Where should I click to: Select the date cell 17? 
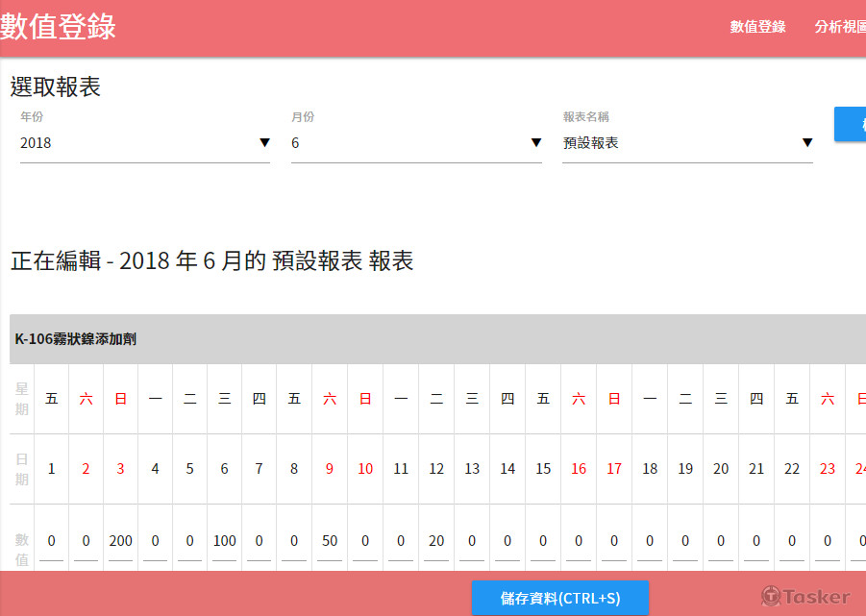click(614, 469)
